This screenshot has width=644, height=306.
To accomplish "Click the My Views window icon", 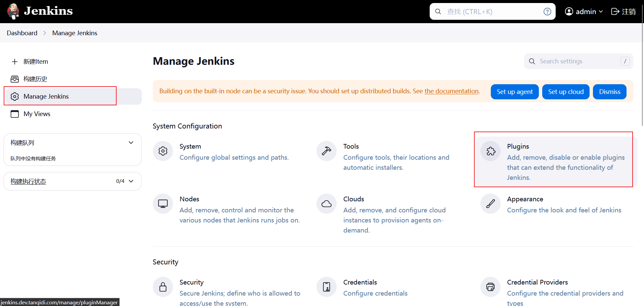I will (14, 114).
